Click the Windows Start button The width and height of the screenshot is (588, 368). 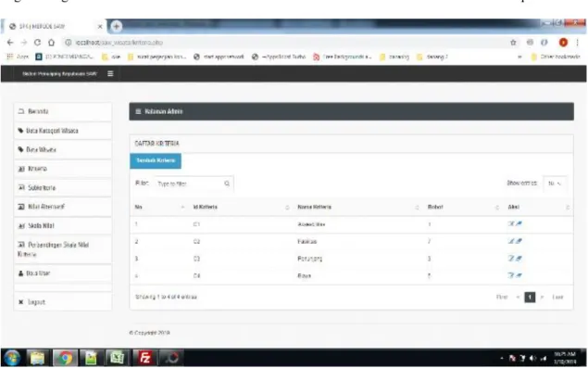pos(13,358)
